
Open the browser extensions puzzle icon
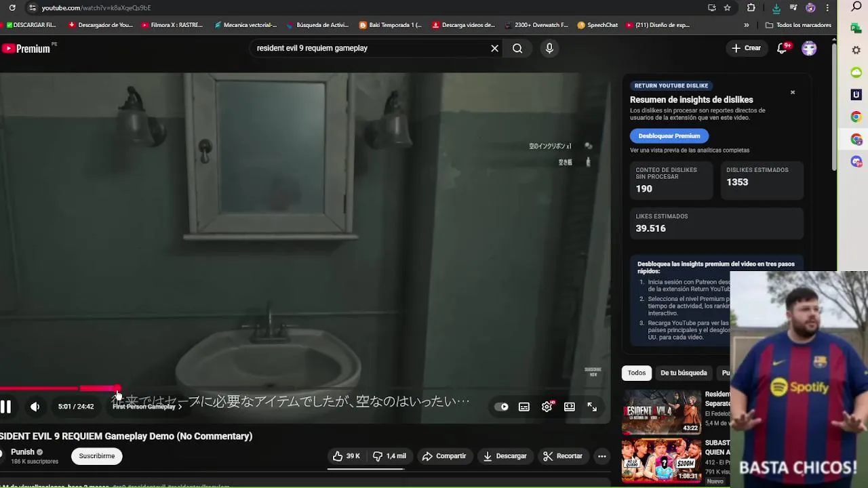[751, 7]
